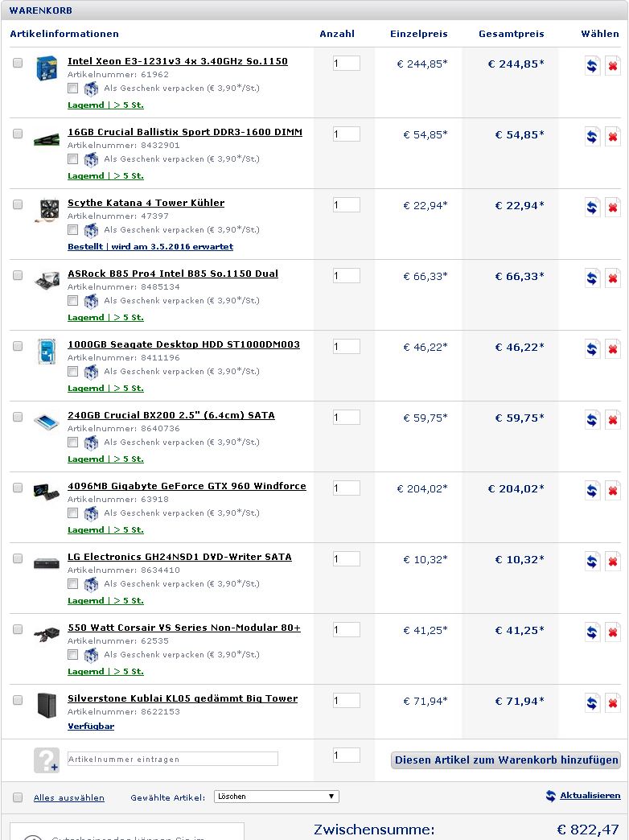Delete Scythe Katana 4 cooler via red X
Screen dimensions: 629x840
(x=612, y=208)
